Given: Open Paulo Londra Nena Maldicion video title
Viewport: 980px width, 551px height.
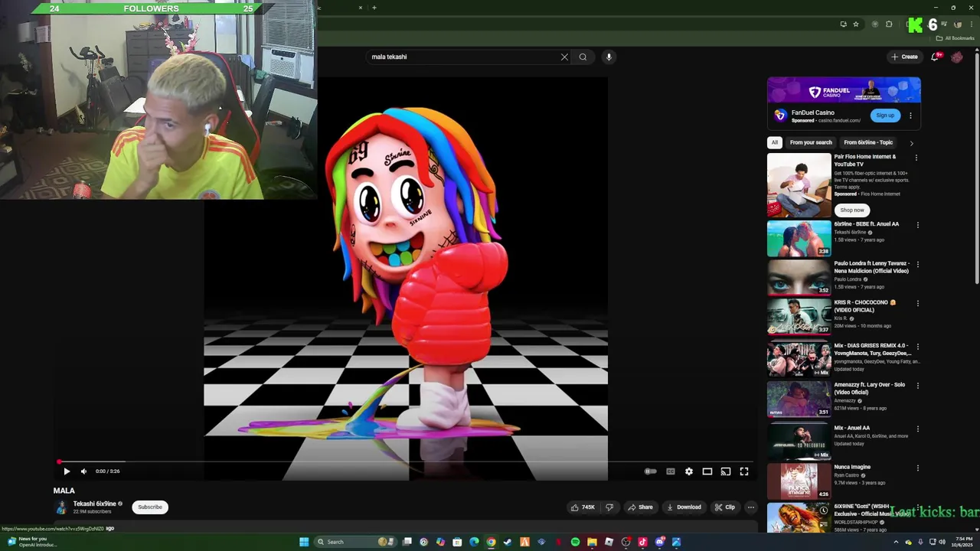Looking at the screenshot, I should (871, 267).
